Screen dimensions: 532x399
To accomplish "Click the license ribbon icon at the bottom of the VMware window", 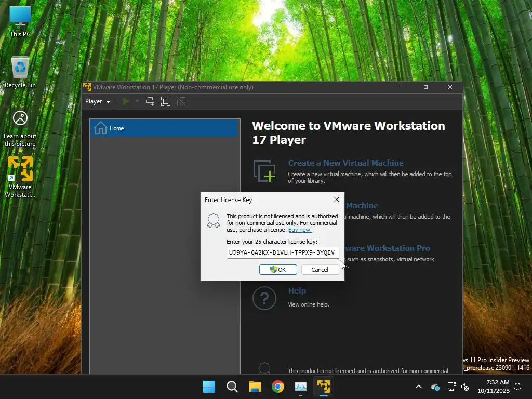I will pos(264,368).
